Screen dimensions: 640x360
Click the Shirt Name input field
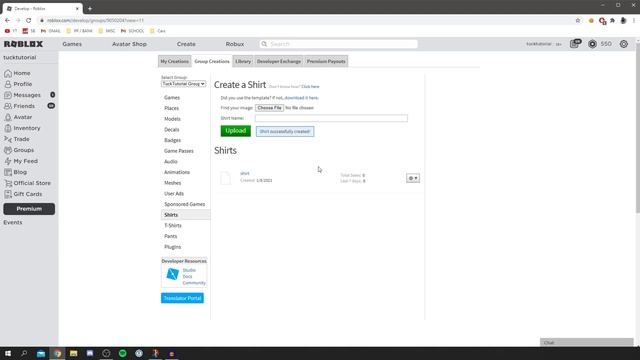coord(331,118)
